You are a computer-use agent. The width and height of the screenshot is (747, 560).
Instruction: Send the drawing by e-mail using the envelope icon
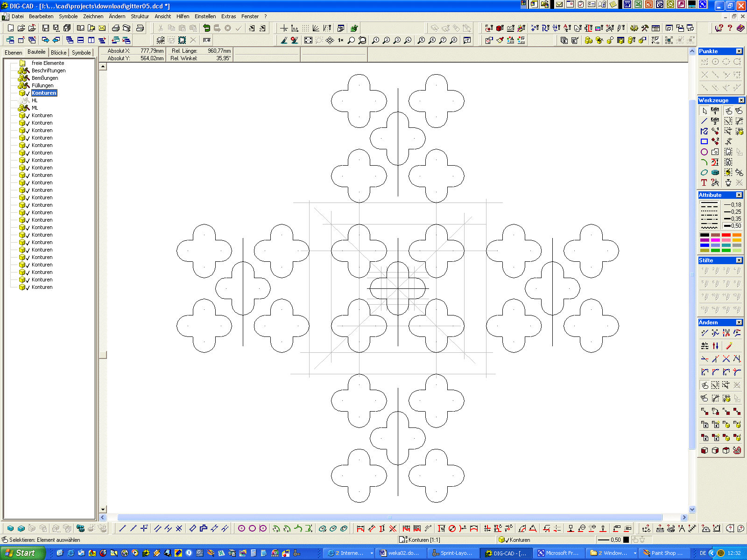coord(102,28)
